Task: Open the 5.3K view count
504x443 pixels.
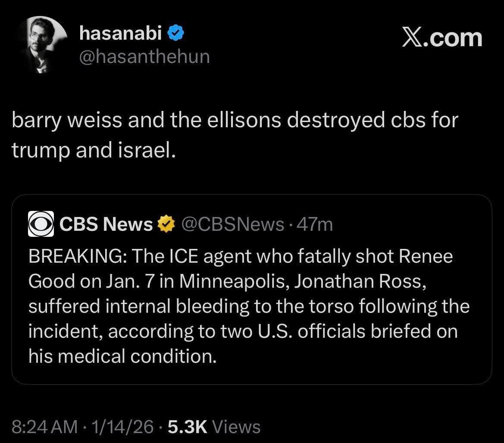Action: pyautogui.click(x=188, y=427)
